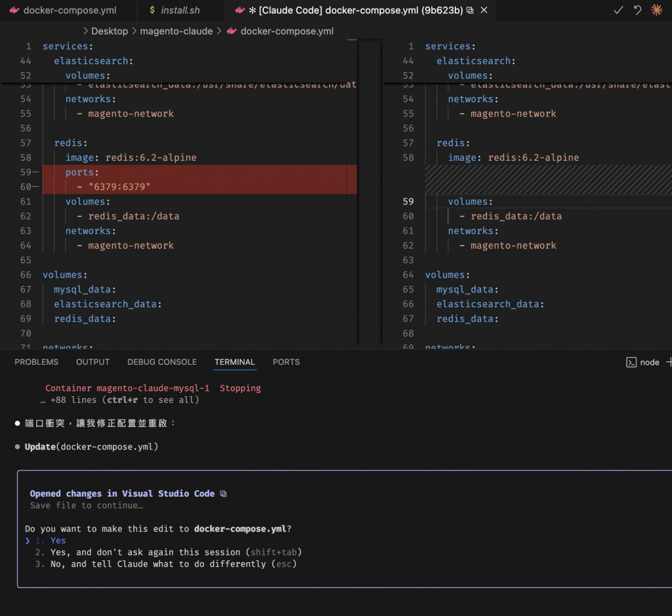Image resolution: width=672 pixels, height=616 pixels.
Task: Click the magento-claude breadcrumb folder
Action: point(176,31)
